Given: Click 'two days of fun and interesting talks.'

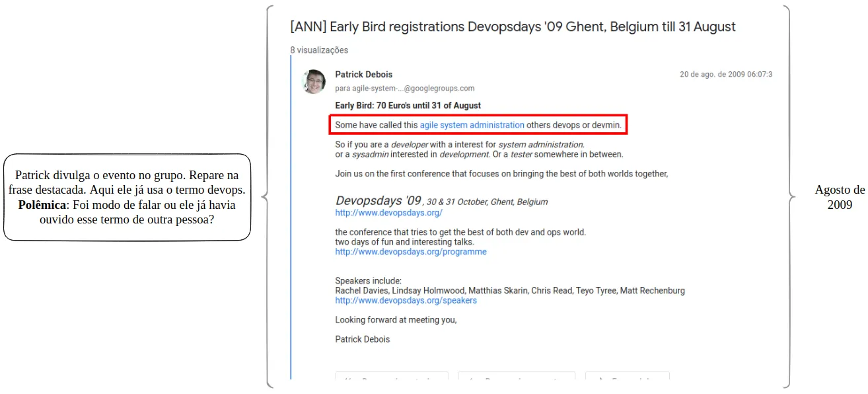Looking at the screenshot, I should [404, 242].
